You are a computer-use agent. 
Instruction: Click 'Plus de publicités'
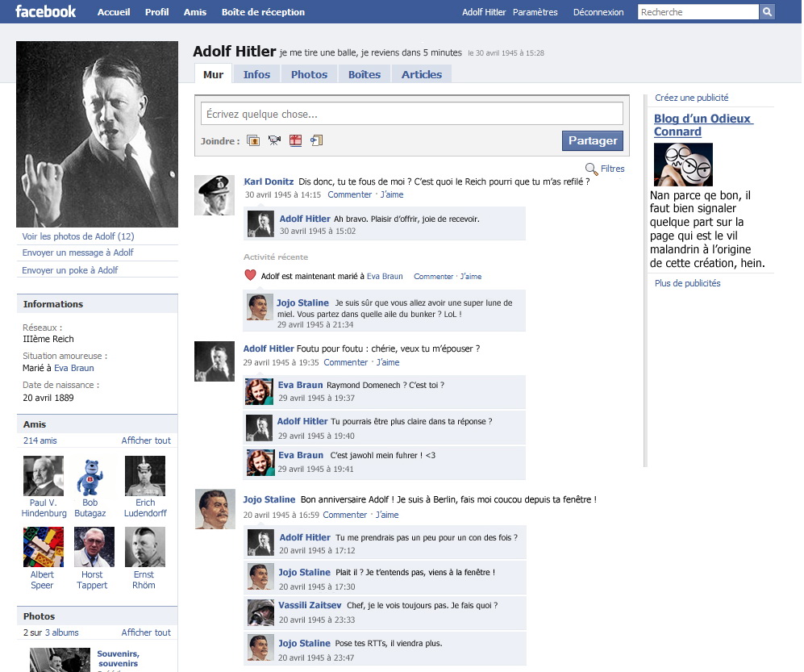point(687,283)
